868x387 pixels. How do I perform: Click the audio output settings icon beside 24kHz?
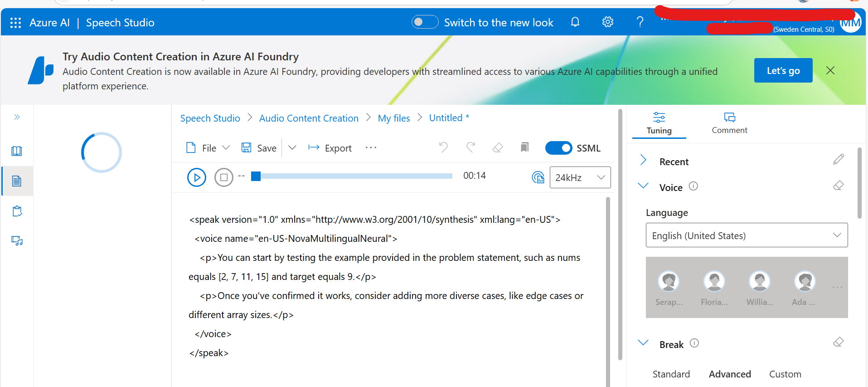pyautogui.click(x=538, y=177)
